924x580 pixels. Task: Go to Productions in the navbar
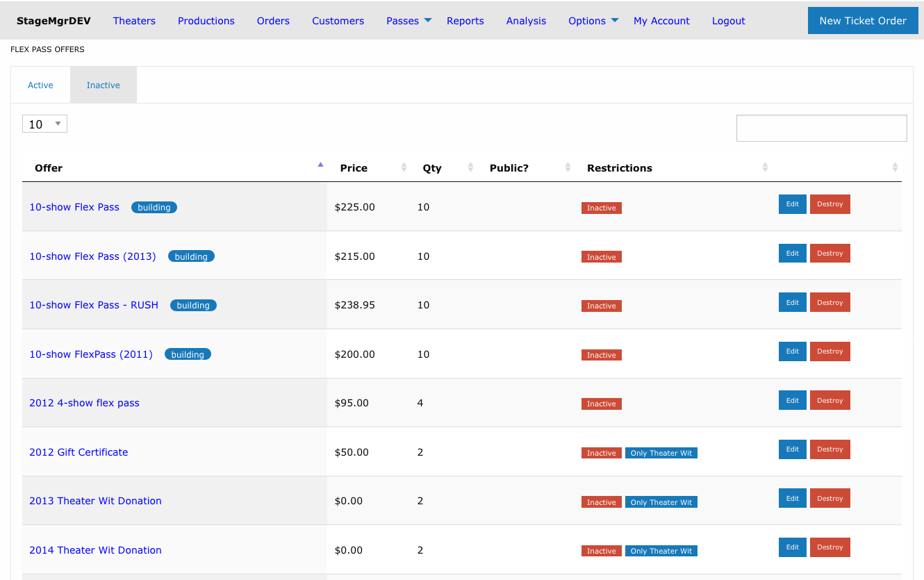(206, 21)
